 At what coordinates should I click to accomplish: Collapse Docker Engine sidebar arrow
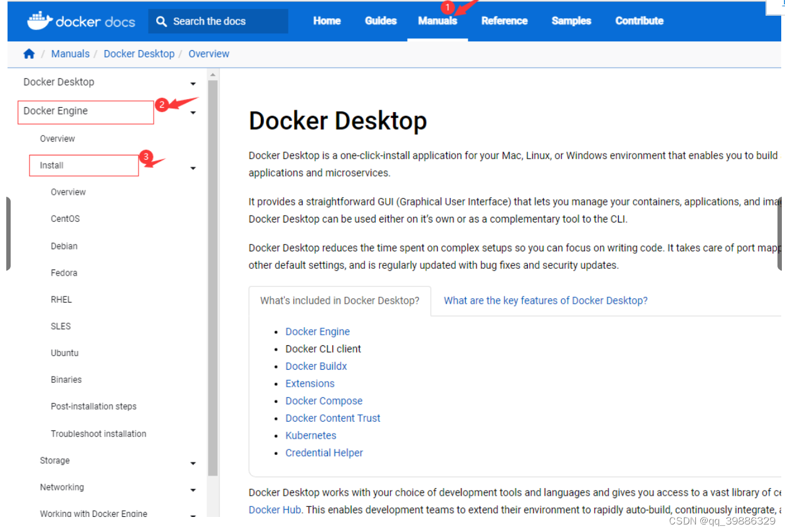tap(193, 113)
